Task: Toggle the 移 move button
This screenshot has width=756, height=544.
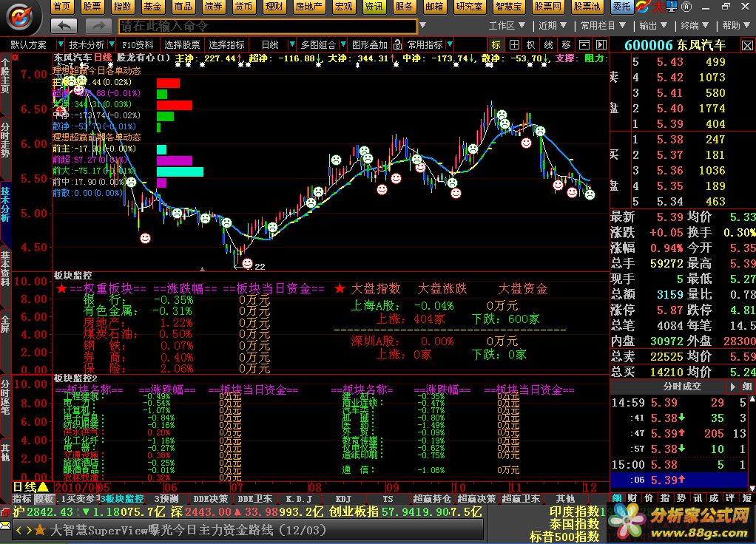Action: tap(566, 45)
